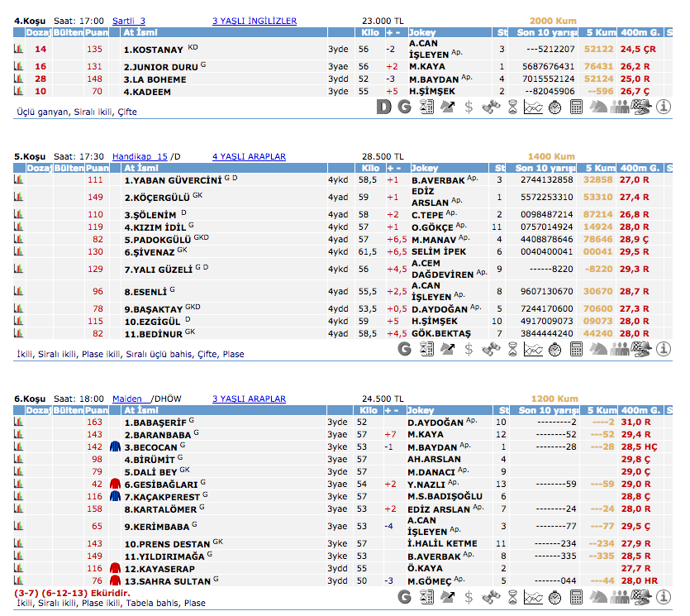
Task: Click the G icon in race 5 toolbar
Action: [404, 349]
